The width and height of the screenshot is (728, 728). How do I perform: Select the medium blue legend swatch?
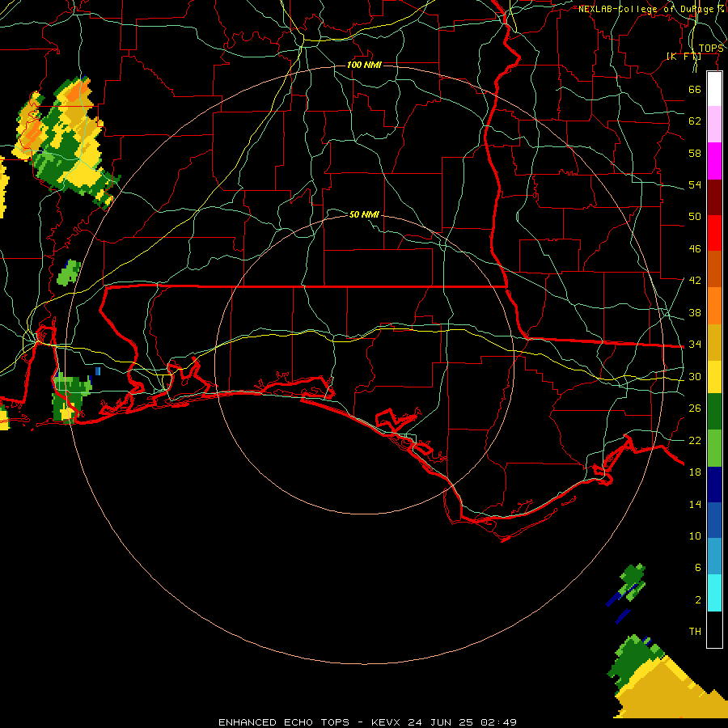714,520
